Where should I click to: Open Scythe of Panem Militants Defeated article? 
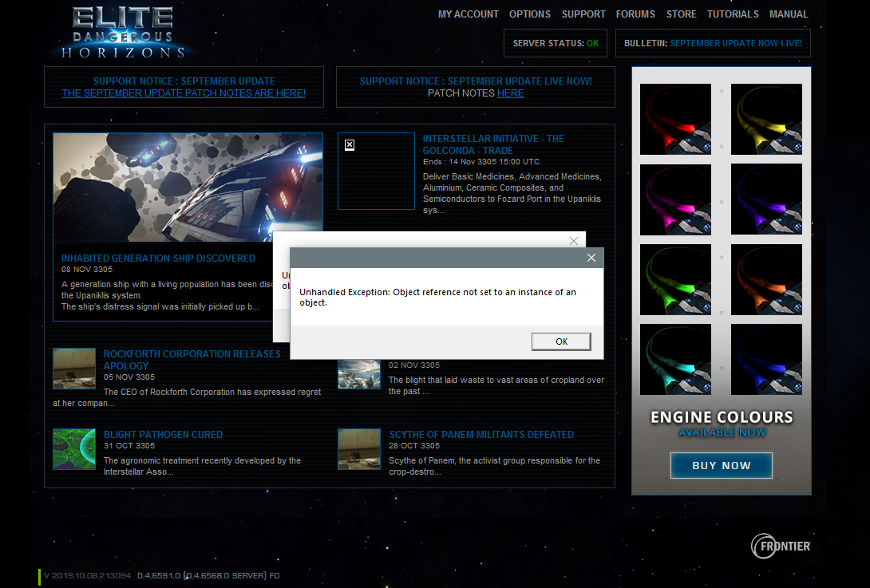click(481, 435)
